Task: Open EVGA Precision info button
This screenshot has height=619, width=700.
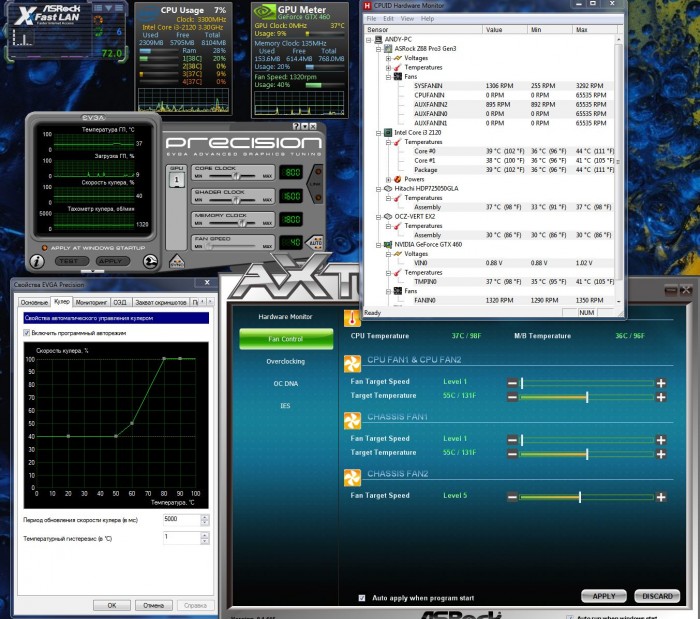Action: [37, 262]
